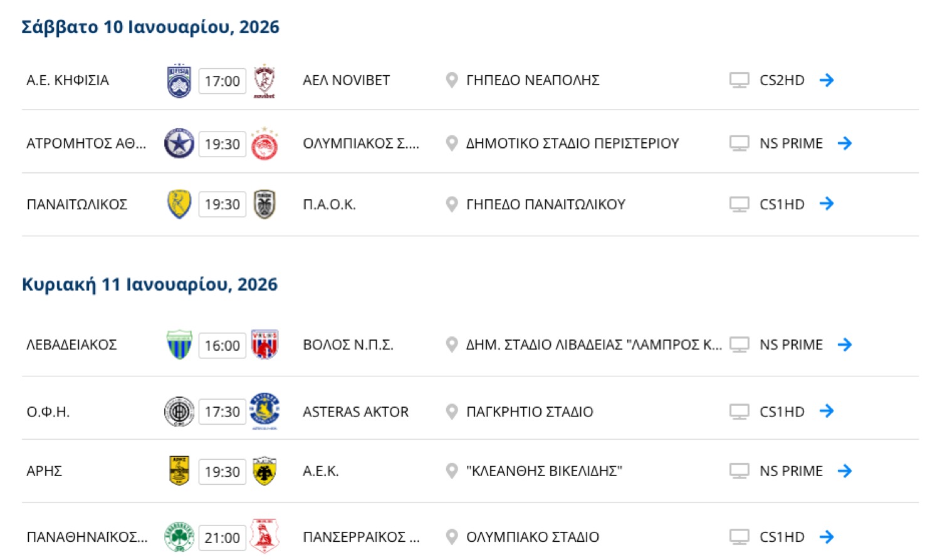Viewport: 940px width, 560px height.
Task: Click the Panathinaikos green shamrock crest
Action: (x=179, y=537)
